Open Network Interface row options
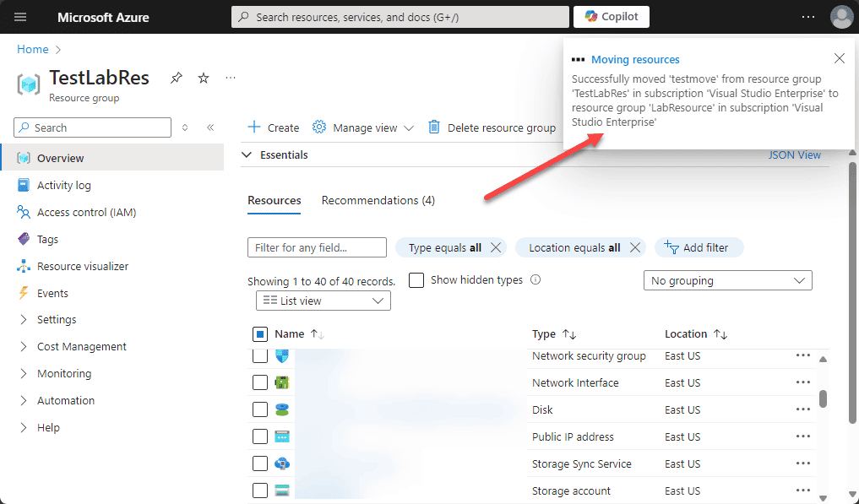Screen dimensions: 859x504 pyautogui.click(x=803, y=382)
